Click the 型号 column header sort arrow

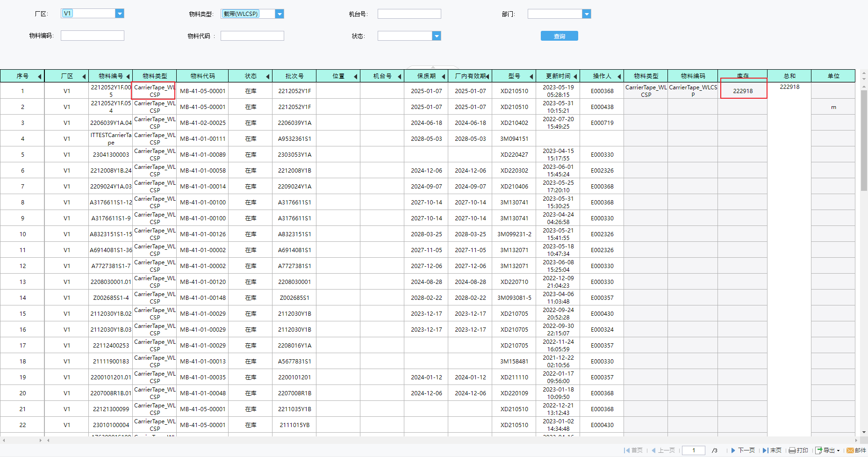tap(531, 76)
